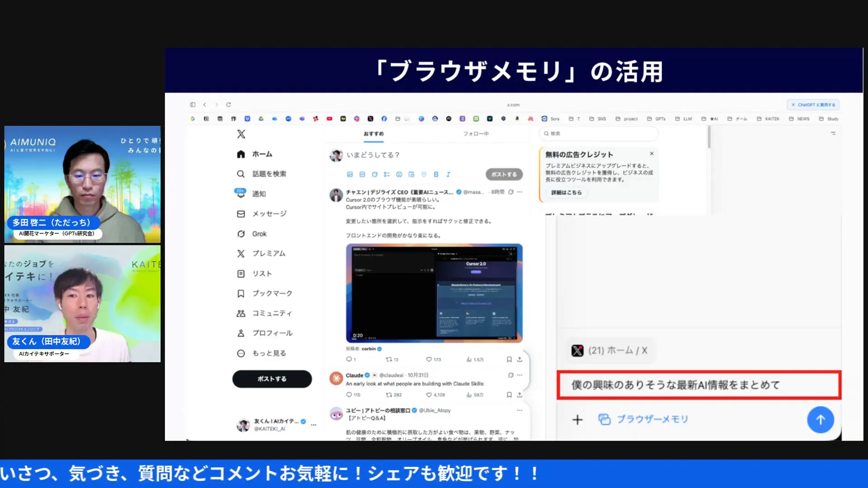Image resolution: width=868 pixels, height=488 pixels.
Task: Click inside the 検索 search field
Action: tap(599, 134)
